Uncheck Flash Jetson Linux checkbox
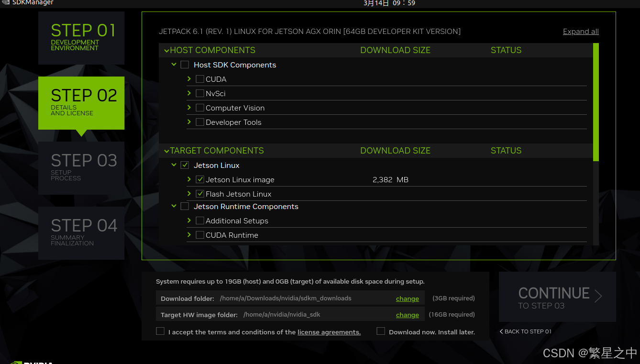 tap(200, 194)
